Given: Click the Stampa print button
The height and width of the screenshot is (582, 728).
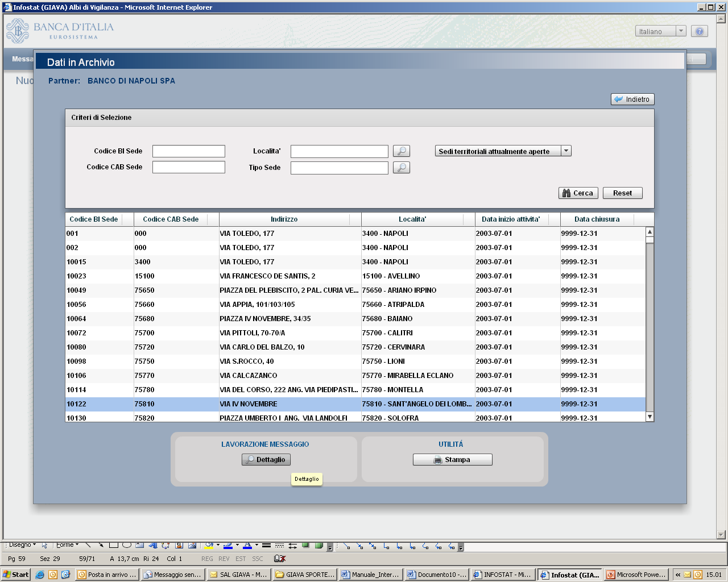Looking at the screenshot, I should pos(452,460).
